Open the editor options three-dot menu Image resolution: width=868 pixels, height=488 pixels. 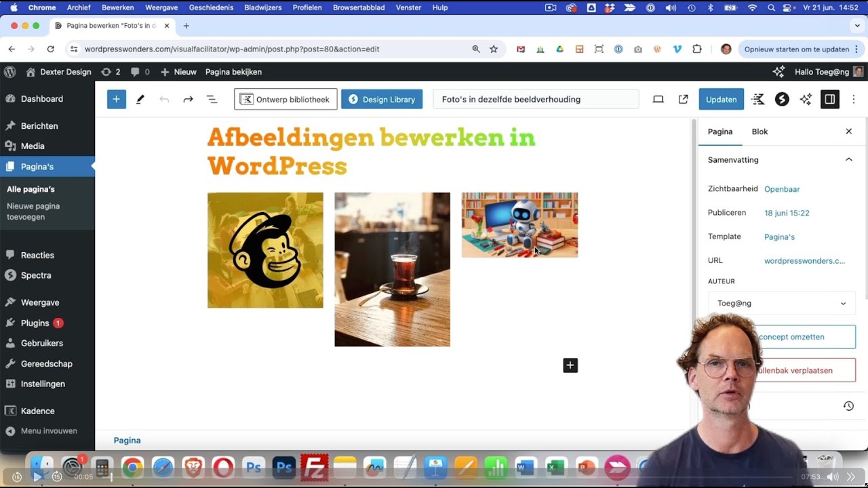[x=854, y=99]
